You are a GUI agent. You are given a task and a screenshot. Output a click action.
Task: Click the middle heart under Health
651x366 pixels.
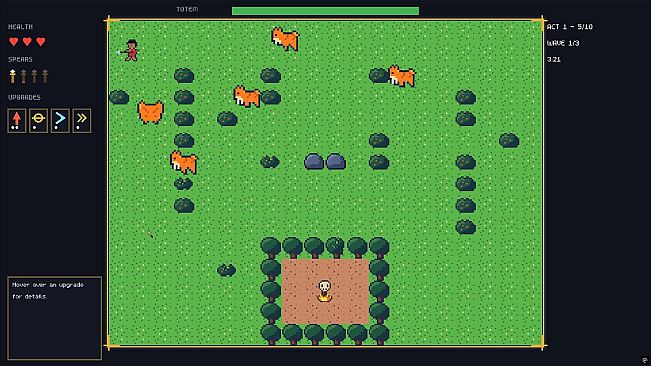tap(27, 41)
